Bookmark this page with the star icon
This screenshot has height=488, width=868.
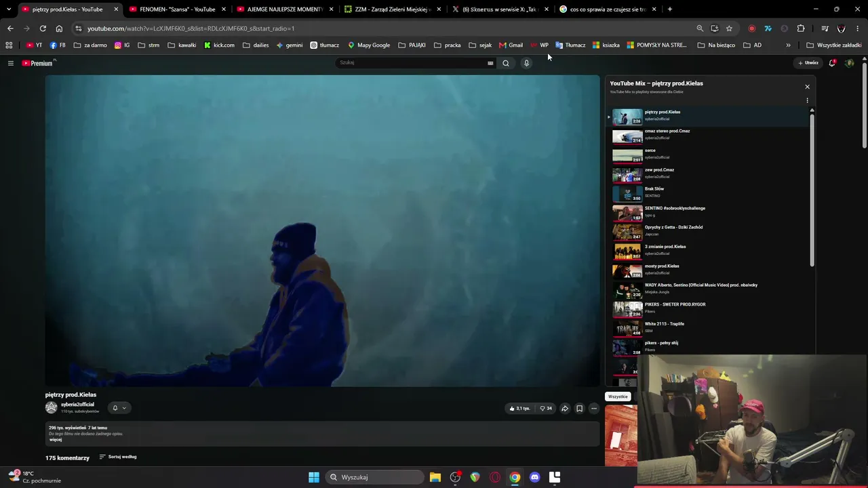click(729, 28)
